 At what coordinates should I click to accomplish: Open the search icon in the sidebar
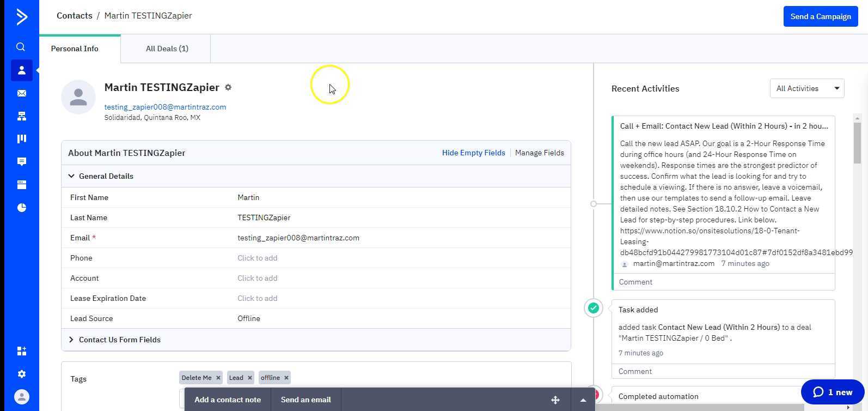coord(21,47)
